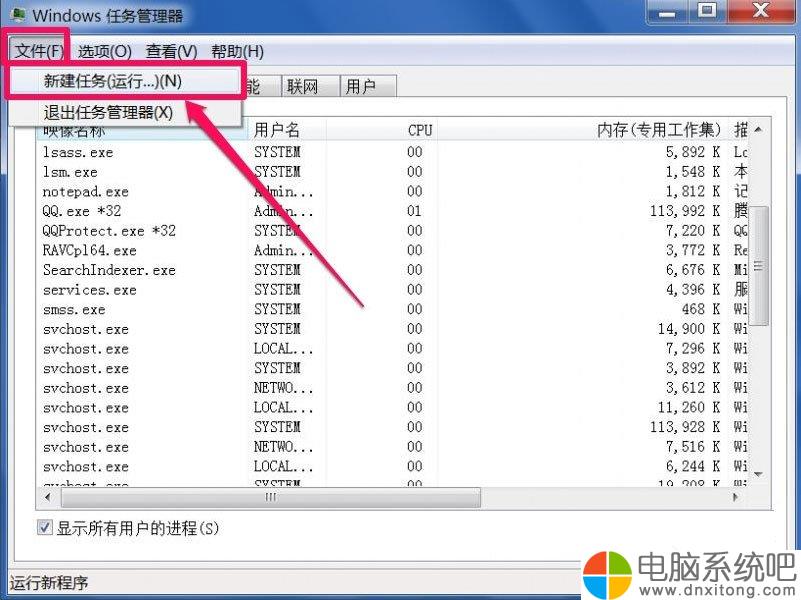Viewport: 801px width, 600px height.
Task: Toggle 显示所有用户的进程(S) checkbox
Action: [x=44, y=527]
